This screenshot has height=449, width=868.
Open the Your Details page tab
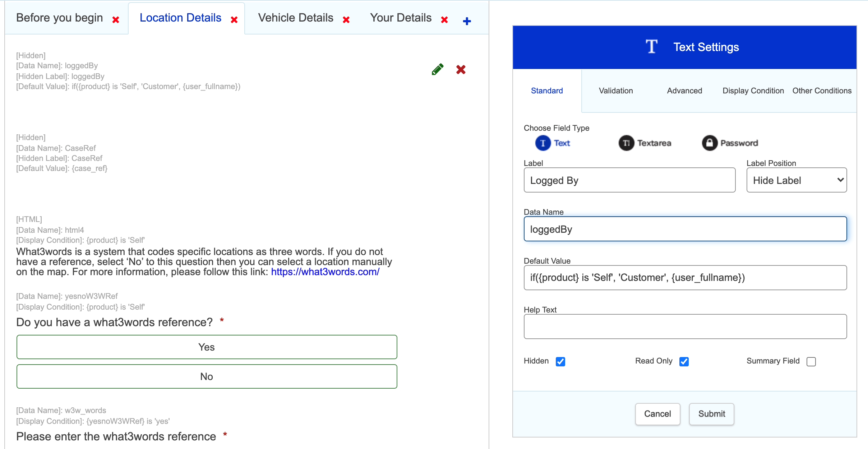tap(401, 18)
